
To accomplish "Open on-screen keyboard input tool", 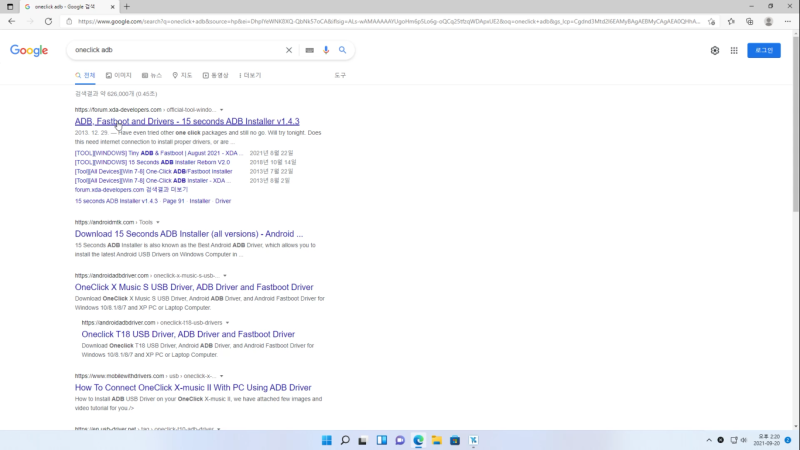I will pyautogui.click(x=310, y=50).
